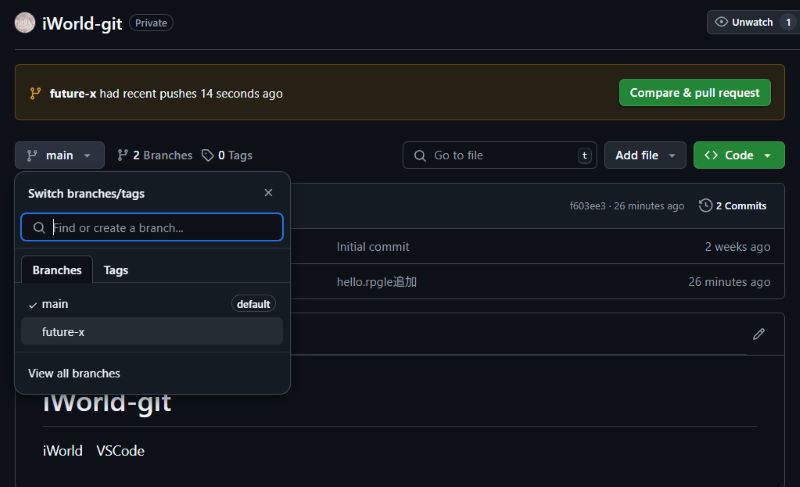
Task: Open the Add file dropdown
Action: (645, 155)
